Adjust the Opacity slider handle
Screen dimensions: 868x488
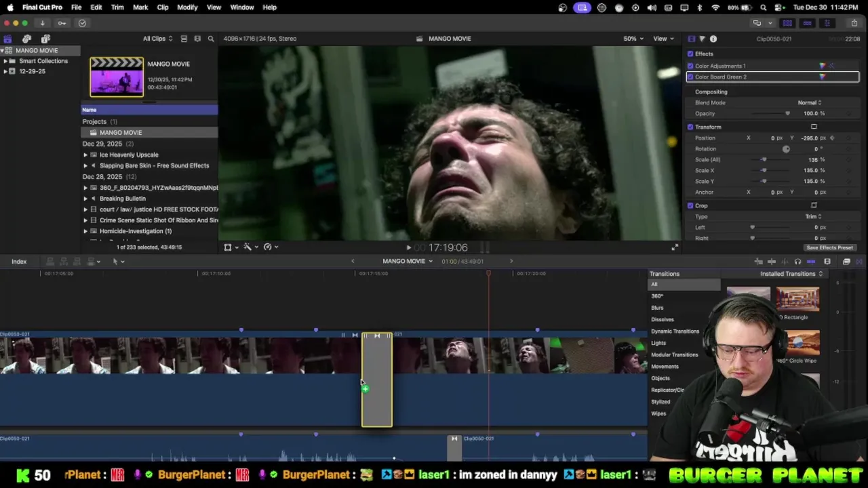[x=787, y=113]
